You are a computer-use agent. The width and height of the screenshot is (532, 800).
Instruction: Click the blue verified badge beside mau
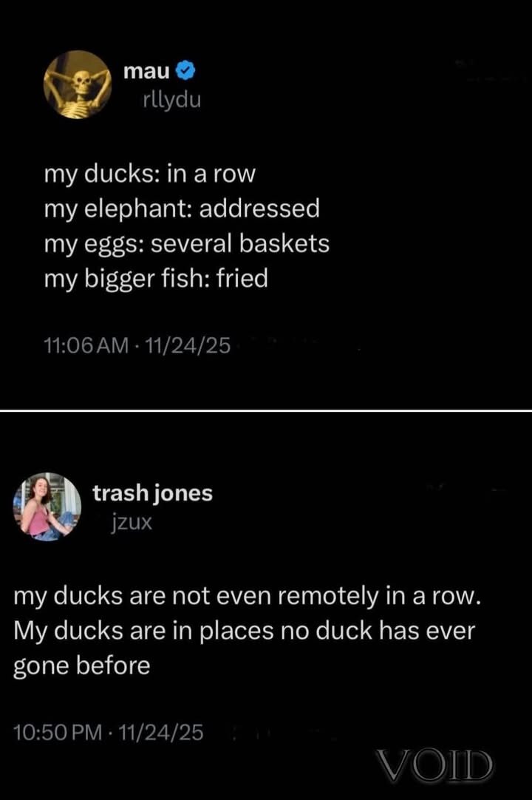pyautogui.click(x=188, y=72)
